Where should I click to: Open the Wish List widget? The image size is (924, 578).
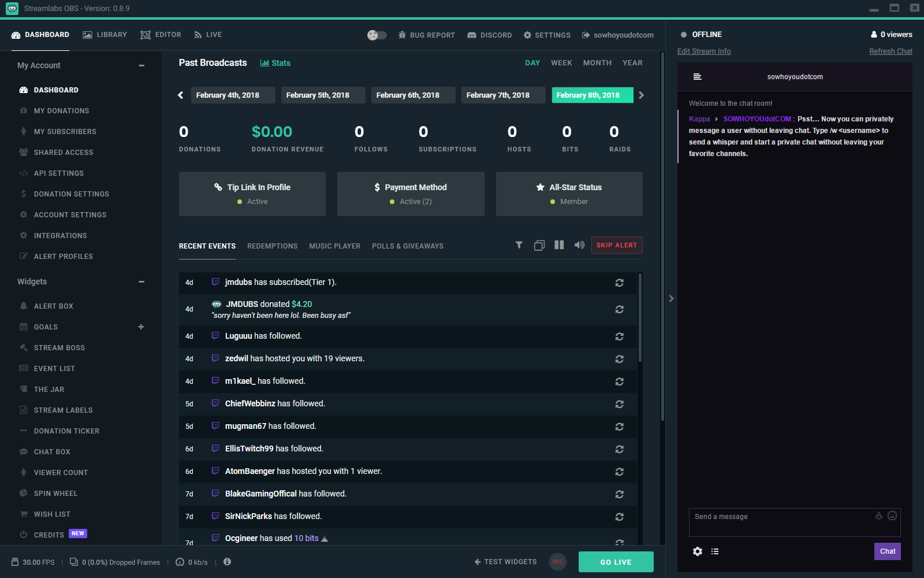pos(52,514)
